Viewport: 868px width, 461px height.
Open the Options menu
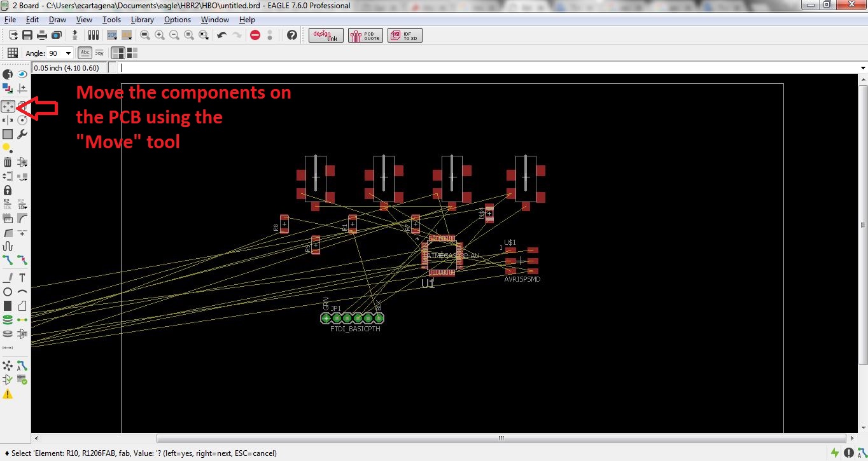click(178, 20)
